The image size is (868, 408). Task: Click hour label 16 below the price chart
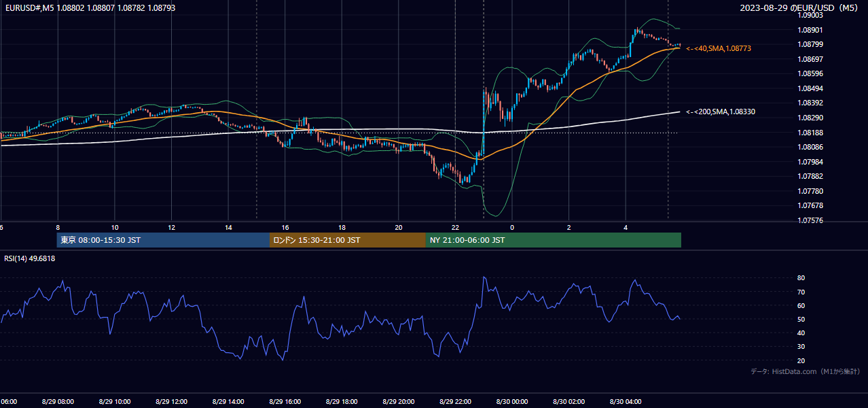[x=285, y=228]
